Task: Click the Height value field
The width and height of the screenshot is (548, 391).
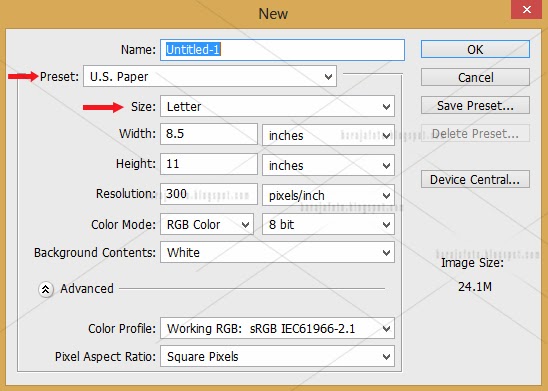Action: coord(209,164)
